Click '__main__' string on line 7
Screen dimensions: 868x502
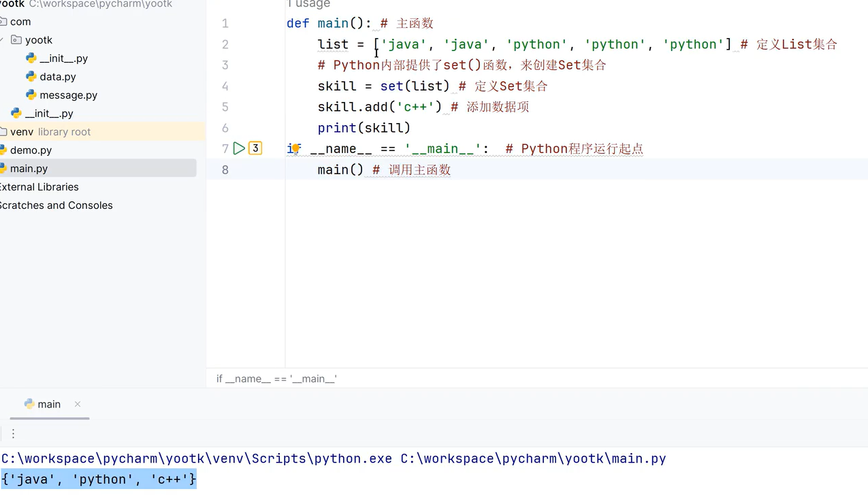pos(443,149)
